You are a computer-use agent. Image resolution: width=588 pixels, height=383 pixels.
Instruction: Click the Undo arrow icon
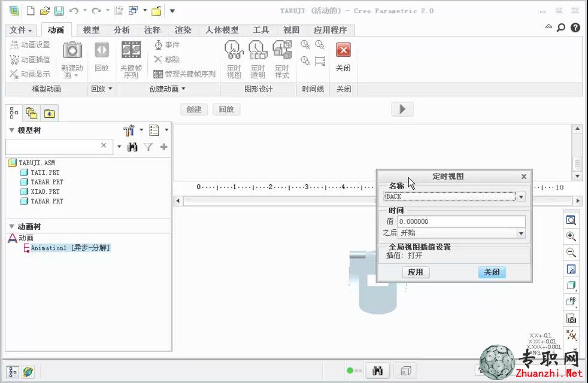click(x=74, y=11)
